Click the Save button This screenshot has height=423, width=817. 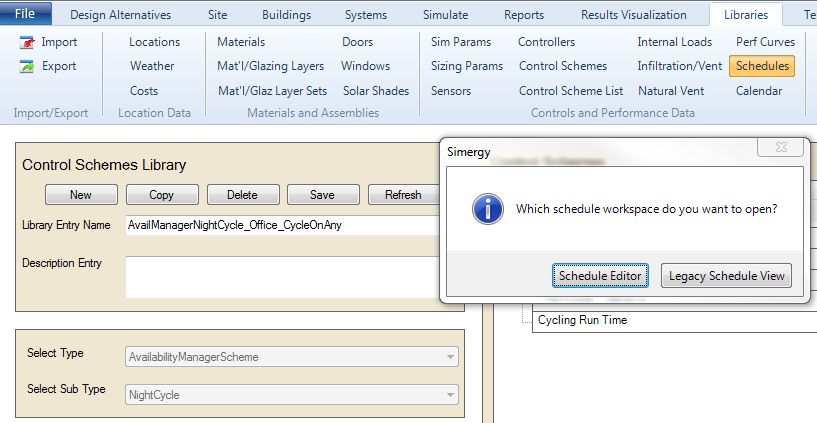323,195
